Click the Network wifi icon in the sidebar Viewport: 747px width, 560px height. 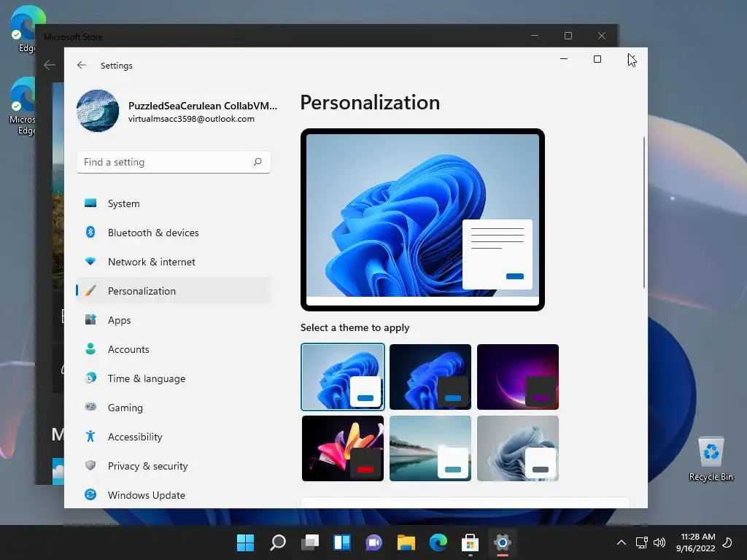[x=90, y=262]
